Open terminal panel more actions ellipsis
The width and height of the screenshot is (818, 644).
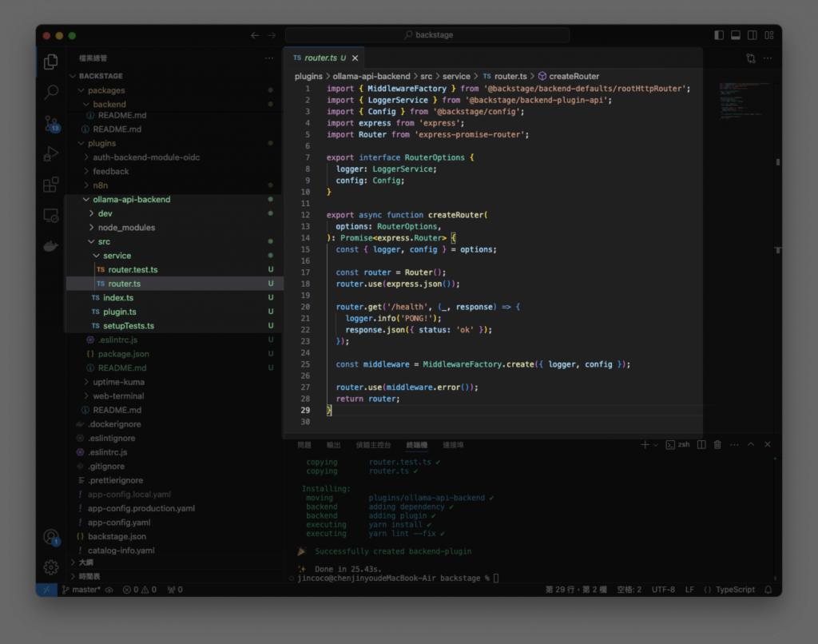pyautogui.click(x=734, y=444)
